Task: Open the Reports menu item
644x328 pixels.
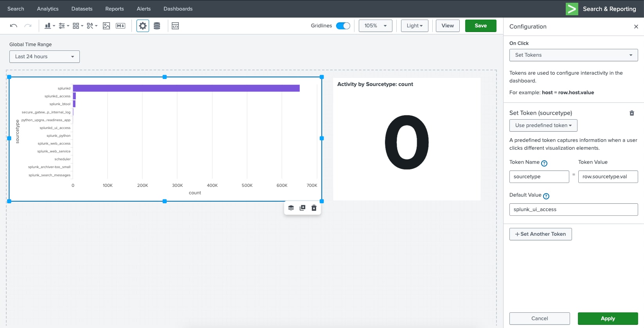Action: click(x=115, y=9)
